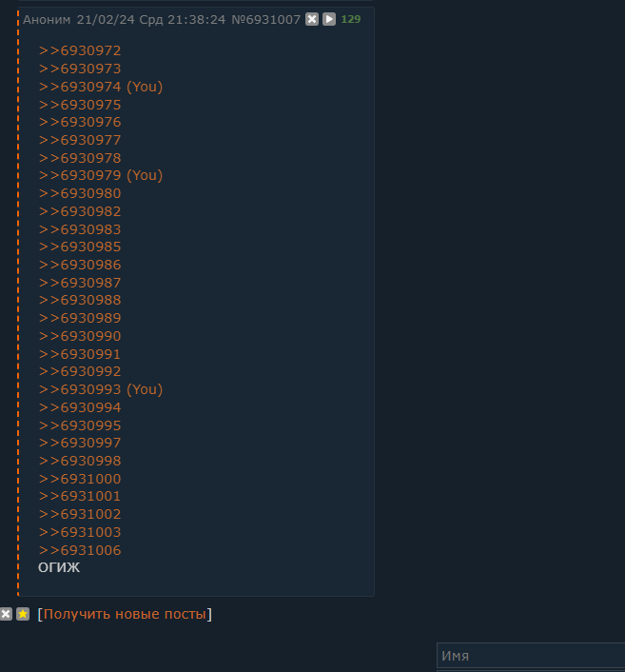This screenshot has width=625, height=672.
Task: Follow reply link >>6930998
Action: point(80,461)
